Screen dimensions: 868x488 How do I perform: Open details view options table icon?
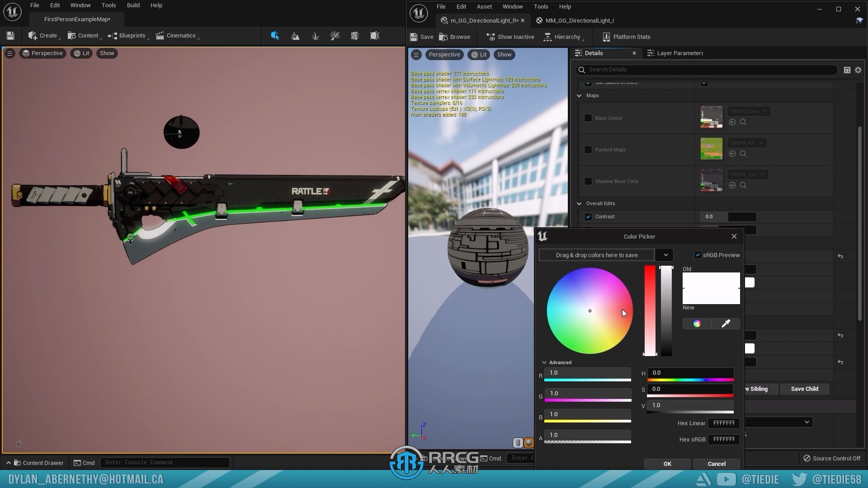point(847,70)
